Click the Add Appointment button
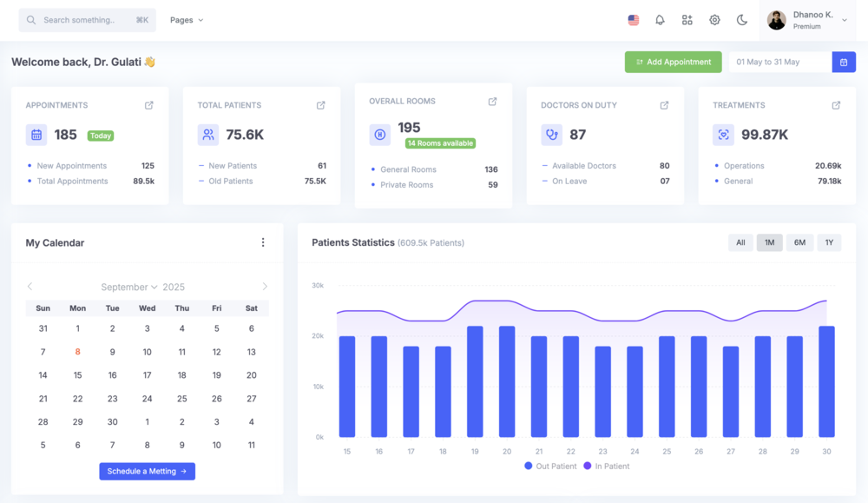This screenshot has height=503, width=868. tap(673, 63)
